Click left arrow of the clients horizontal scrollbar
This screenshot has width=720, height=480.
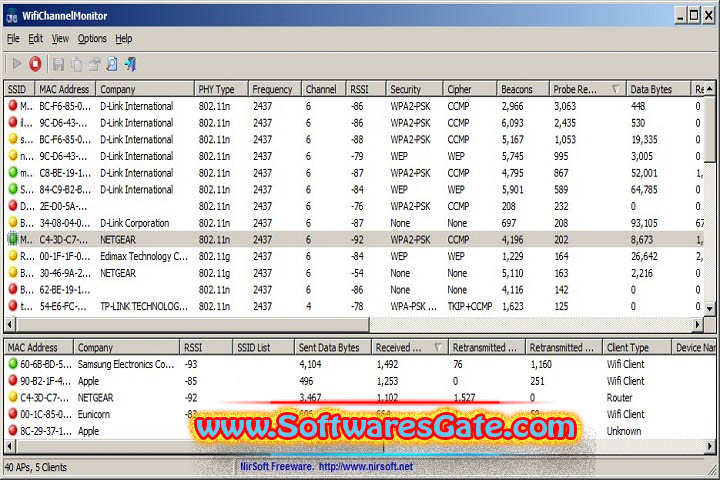[10, 446]
